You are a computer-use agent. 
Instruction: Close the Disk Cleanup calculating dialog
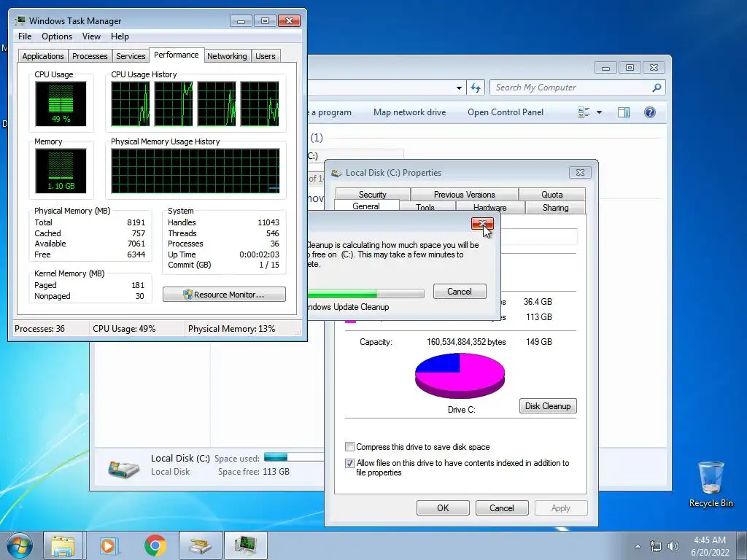point(482,224)
